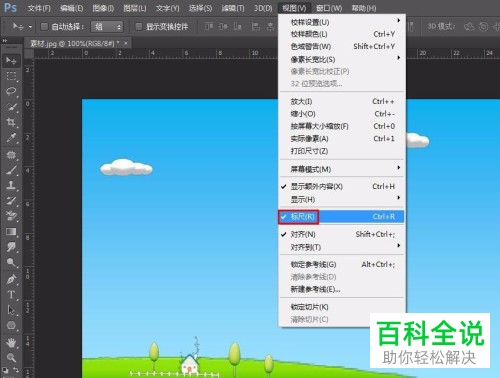The width and height of the screenshot is (500, 378).
Task: Select the Gradient tool
Action: (x=11, y=232)
